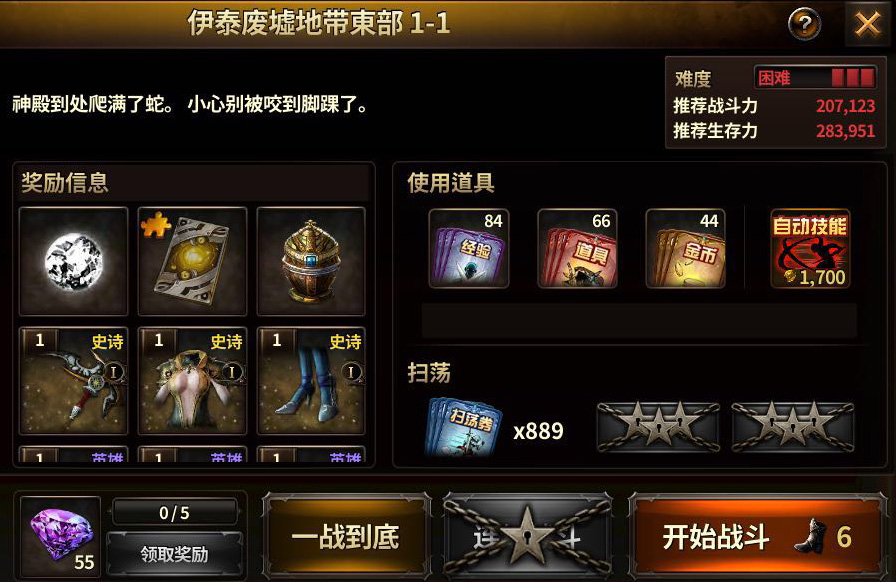Inspect the 史诗 armor chest reward
The image size is (896, 582).
point(193,381)
